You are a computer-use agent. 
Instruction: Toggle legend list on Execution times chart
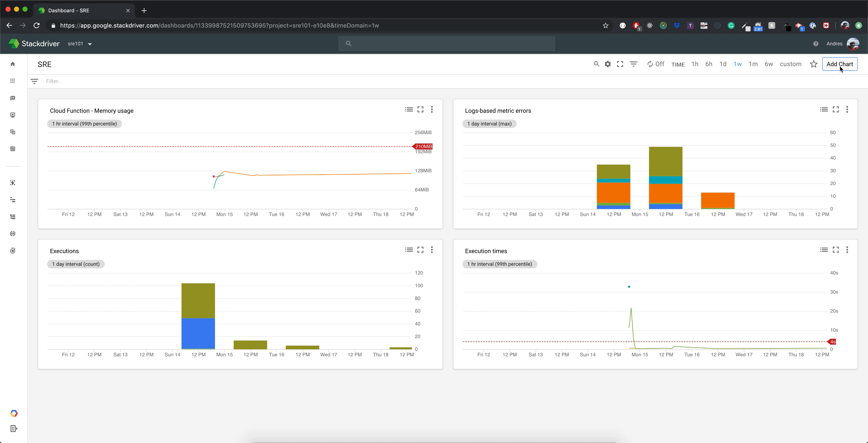pos(824,250)
